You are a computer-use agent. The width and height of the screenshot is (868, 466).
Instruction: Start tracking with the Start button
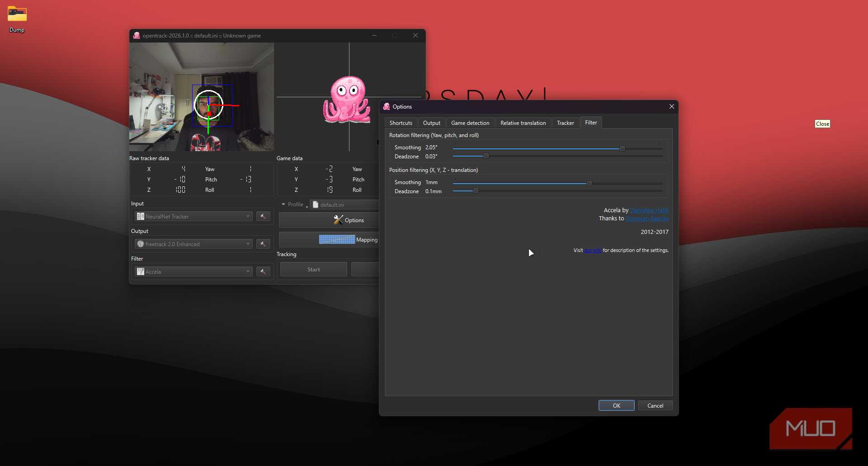coord(313,269)
